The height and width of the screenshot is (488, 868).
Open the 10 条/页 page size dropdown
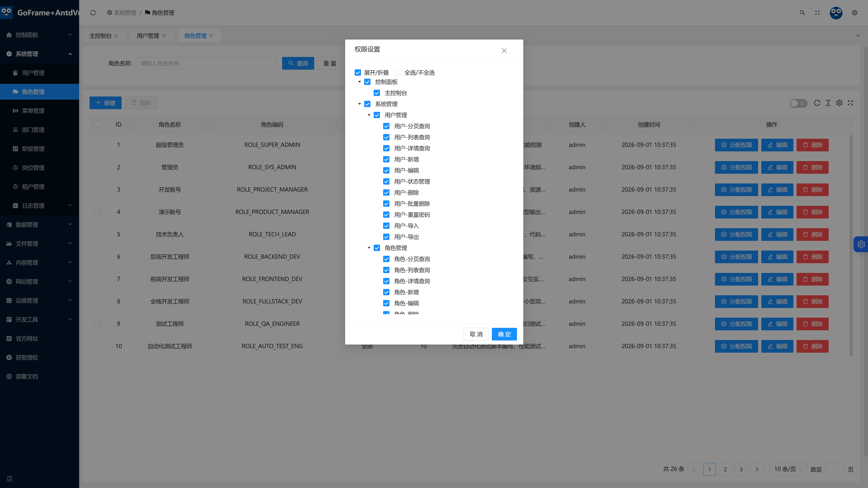[788, 469]
